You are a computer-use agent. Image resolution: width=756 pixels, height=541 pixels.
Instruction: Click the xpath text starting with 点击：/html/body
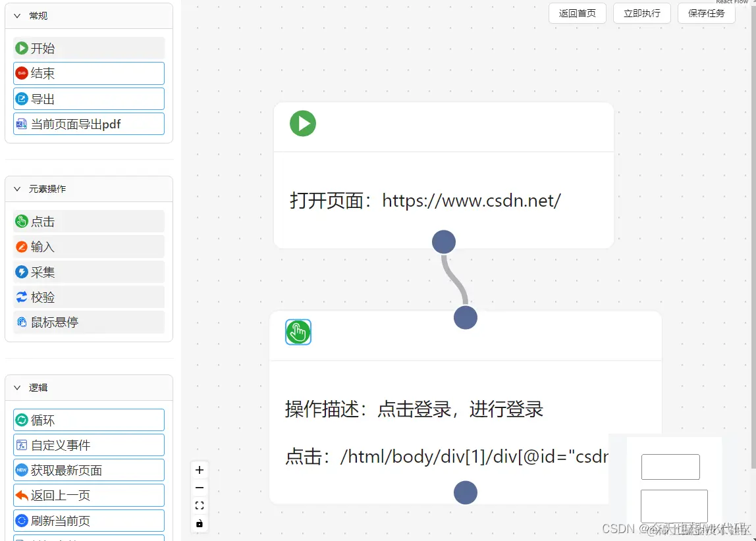pyautogui.click(x=446, y=456)
